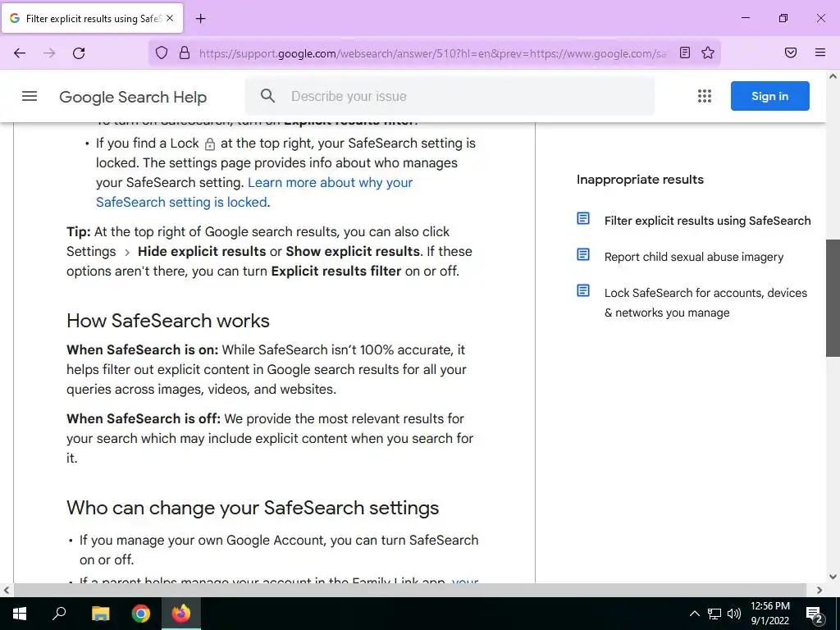Click the article icon beside Lock SafeSearch for accounts

[x=583, y=290]
